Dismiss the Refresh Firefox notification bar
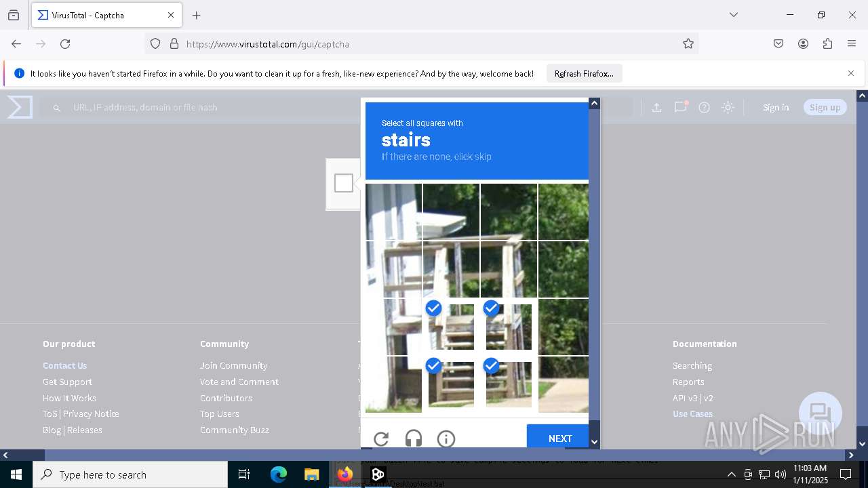868x488 pixels. click(851, 73)
